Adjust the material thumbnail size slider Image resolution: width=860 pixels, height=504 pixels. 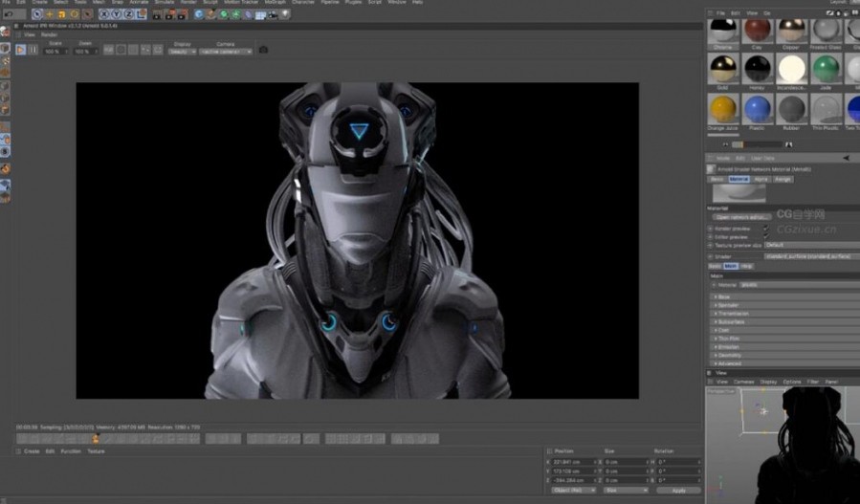(x=758, y=144)
